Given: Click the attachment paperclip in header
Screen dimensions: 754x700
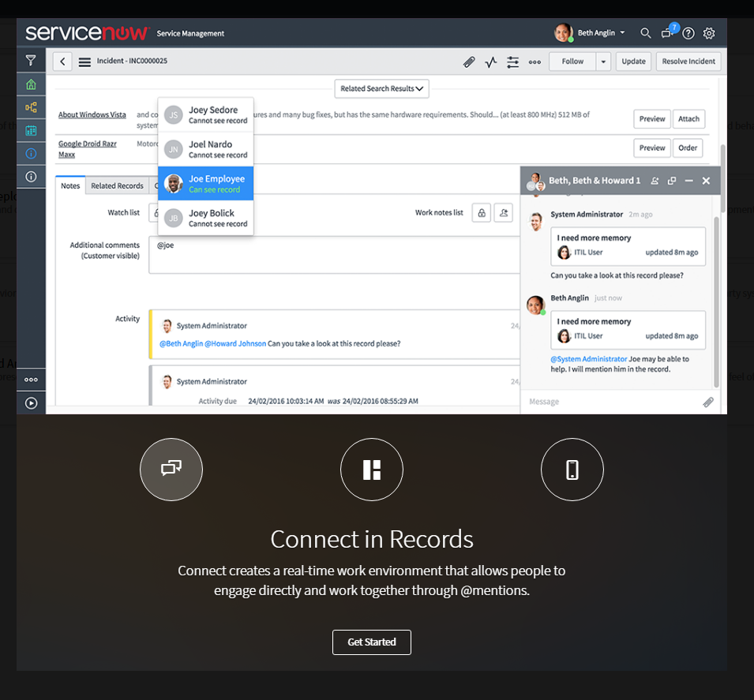Looking at the screenshot, I should pos(469,62).
